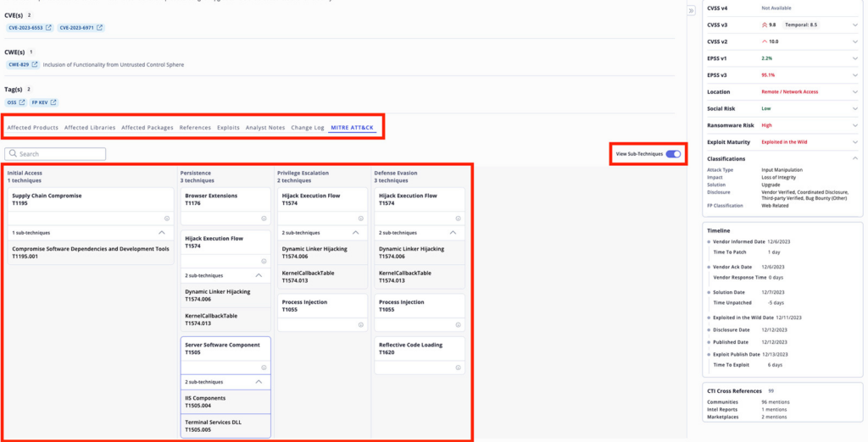
Task: Open the Analyst Notes tab
Action: (x=264, y=128)
